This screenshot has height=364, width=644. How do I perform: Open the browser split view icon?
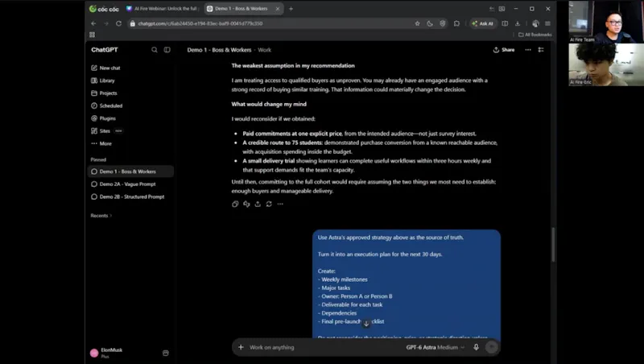[x=505, y=23]
